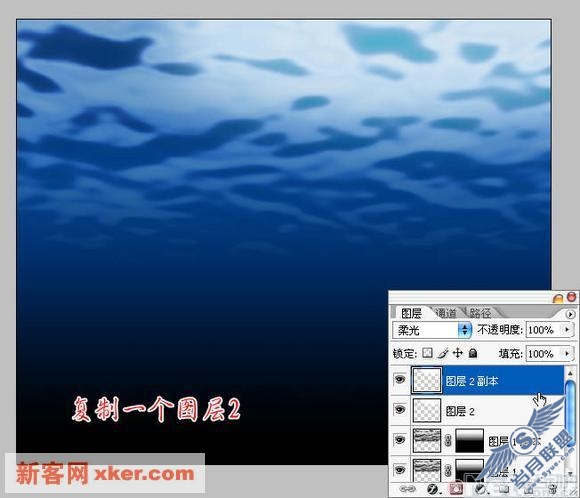Click the lock all padlock icon
This screenshot has height=498, width=580.
pos(473,353)
